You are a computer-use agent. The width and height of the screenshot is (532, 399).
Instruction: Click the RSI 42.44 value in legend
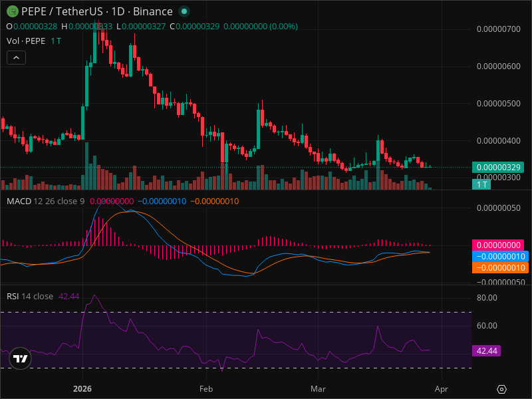[x=69, y=296]
